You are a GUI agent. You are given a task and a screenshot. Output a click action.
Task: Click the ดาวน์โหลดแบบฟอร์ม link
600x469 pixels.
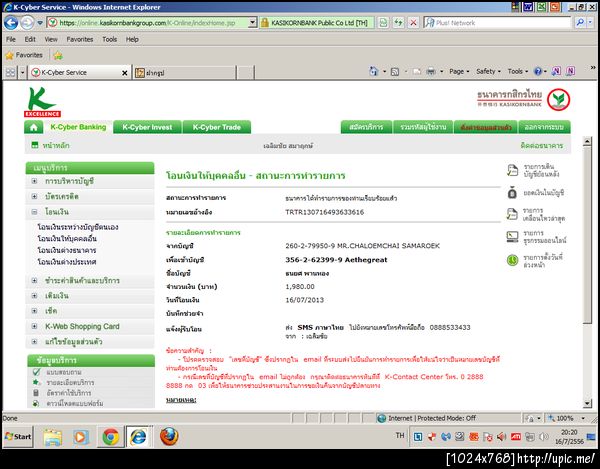click(x=75, y=404)
